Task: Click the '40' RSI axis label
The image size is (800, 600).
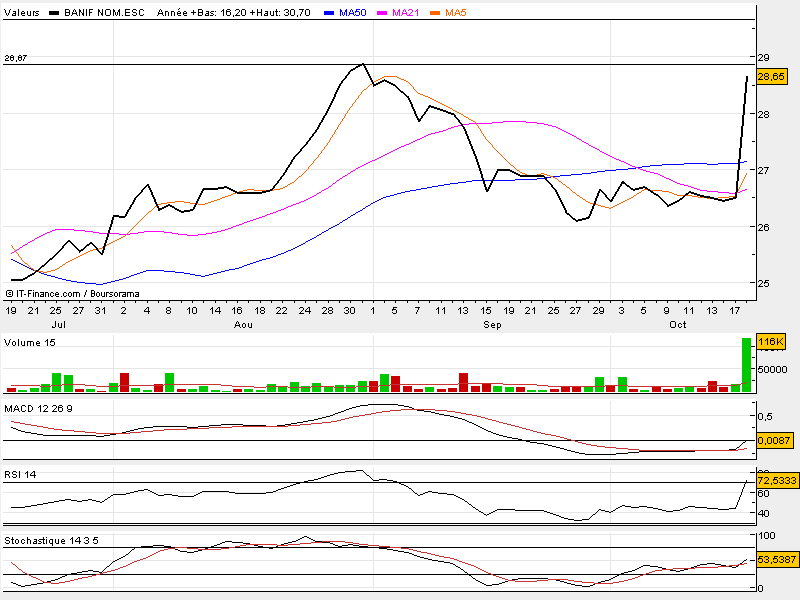Action: [x=763, y=514]
